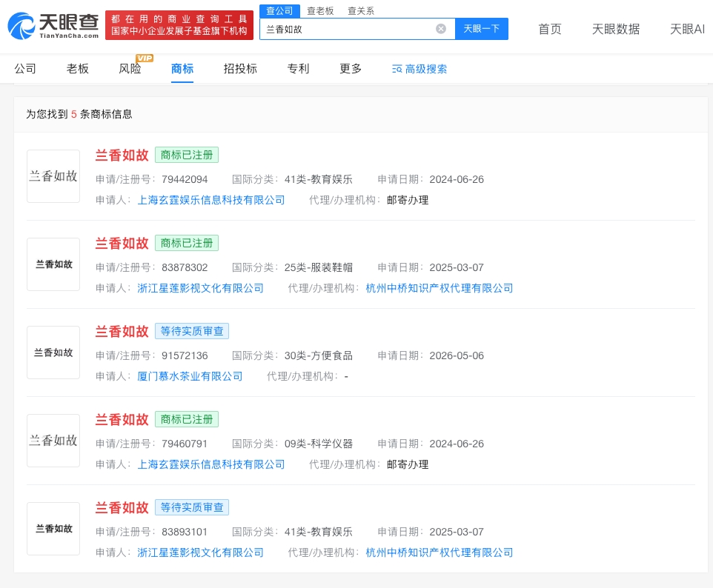Click the TianYanCha logo
713x588 pixels.
[53, 25]
